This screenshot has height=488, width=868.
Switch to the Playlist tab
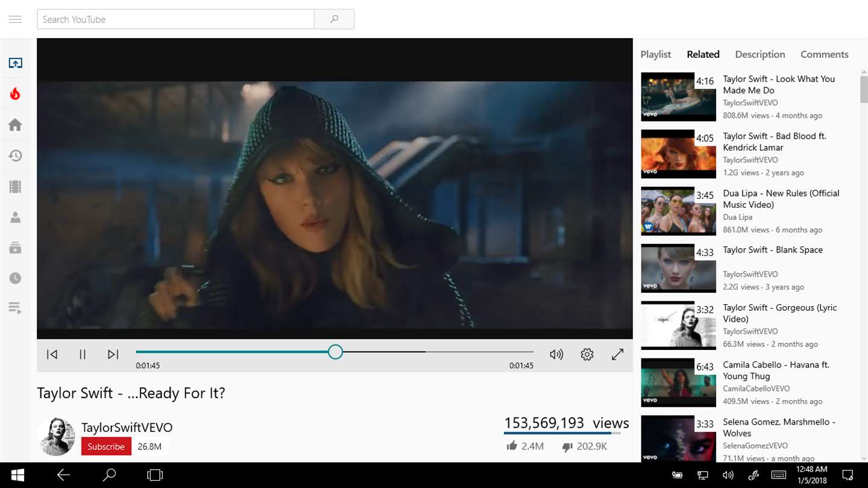coord(655,54)
